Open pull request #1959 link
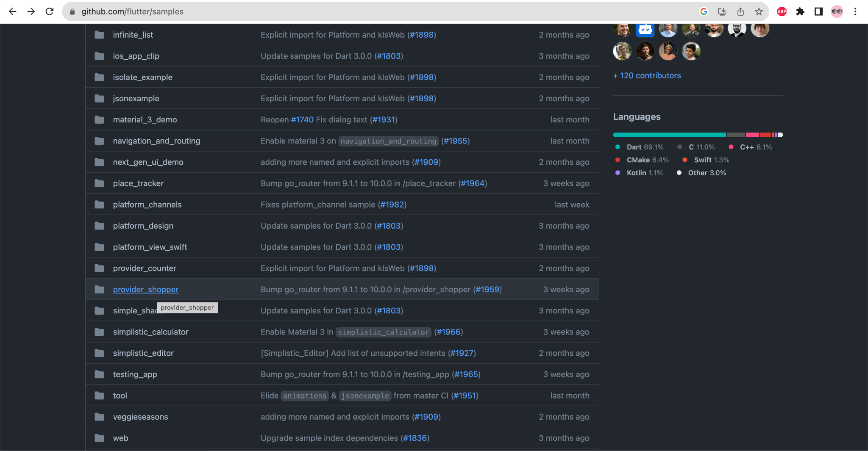The image size is (868, 451). click(487, 289)
